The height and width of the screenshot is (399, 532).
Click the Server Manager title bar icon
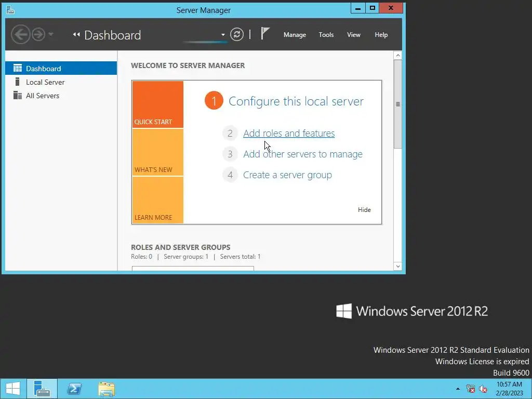(10, 10)
